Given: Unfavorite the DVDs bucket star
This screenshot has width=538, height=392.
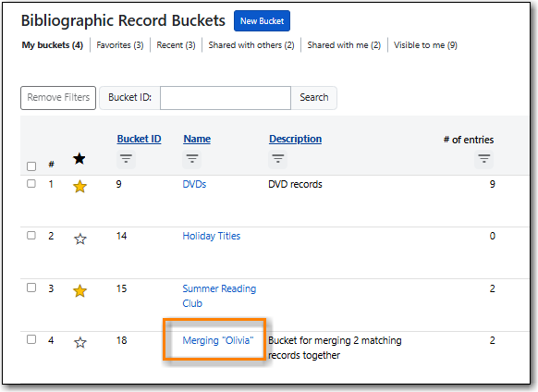Looking at the screenshot, I should (x=79, y=187).
